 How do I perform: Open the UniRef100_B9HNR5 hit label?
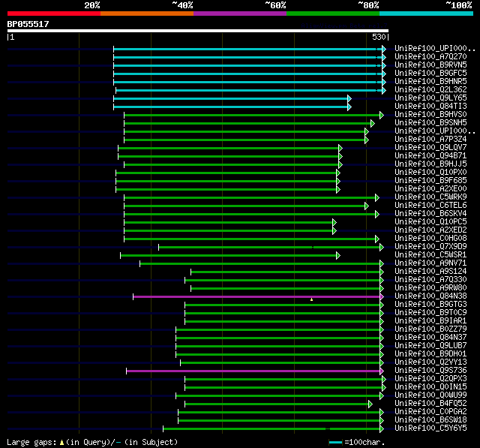click(x=430, y=82)
